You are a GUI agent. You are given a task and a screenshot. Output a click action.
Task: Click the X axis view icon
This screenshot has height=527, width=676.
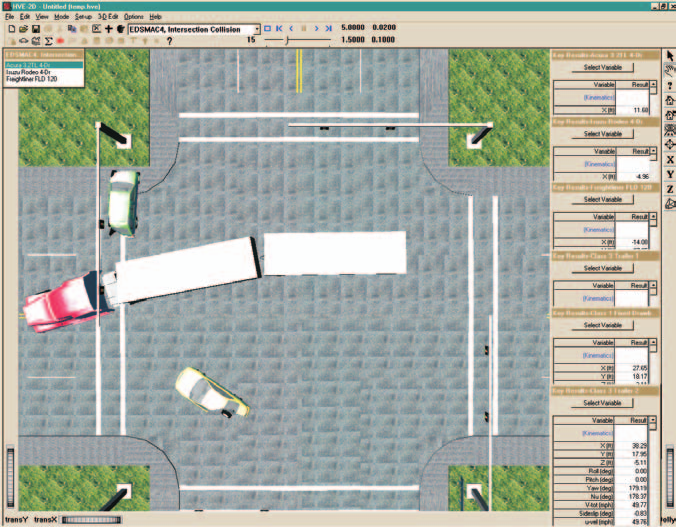pos(670,160)
